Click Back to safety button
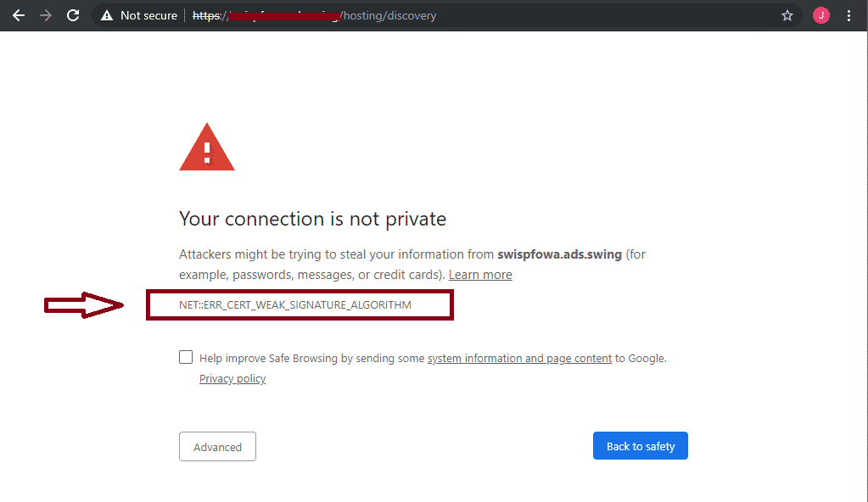Viewport: 868px width, 502px height. pyautogui.click(x=641, y=445)
